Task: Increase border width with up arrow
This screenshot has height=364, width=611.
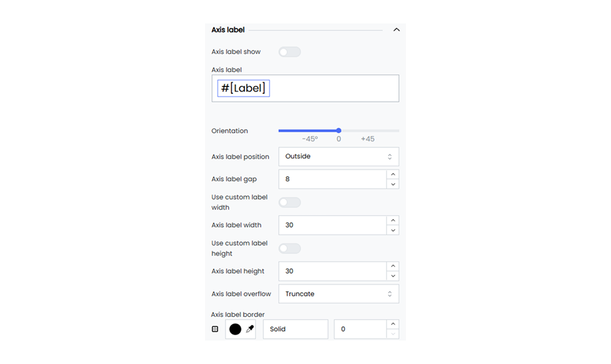Action: click(393, 324)
